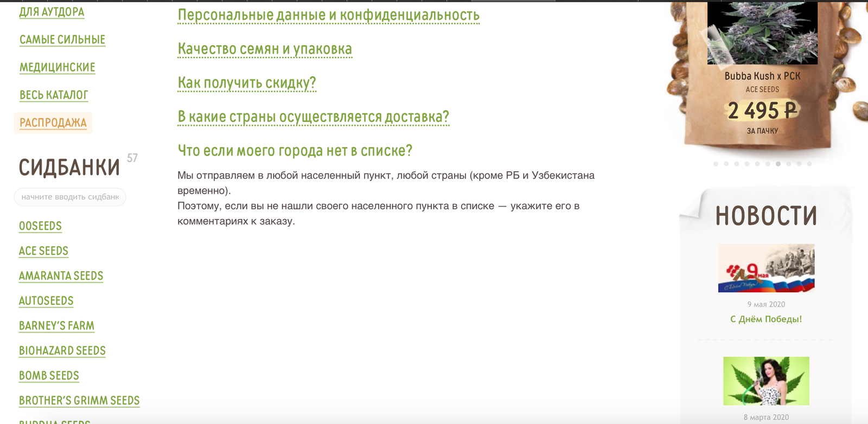Open ВЕСЬ КАТАЛОГ link
Screen dimensions: 868x424
(54, 95)
